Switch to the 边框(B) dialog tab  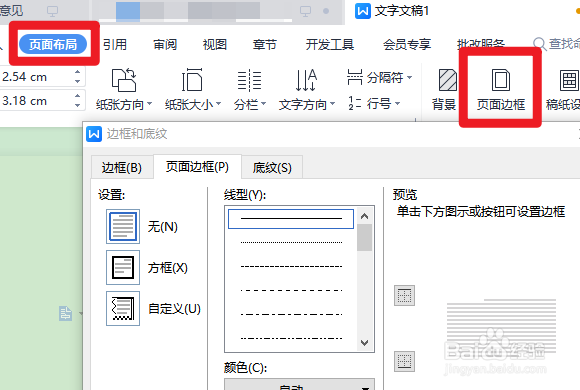click(122, 168)
